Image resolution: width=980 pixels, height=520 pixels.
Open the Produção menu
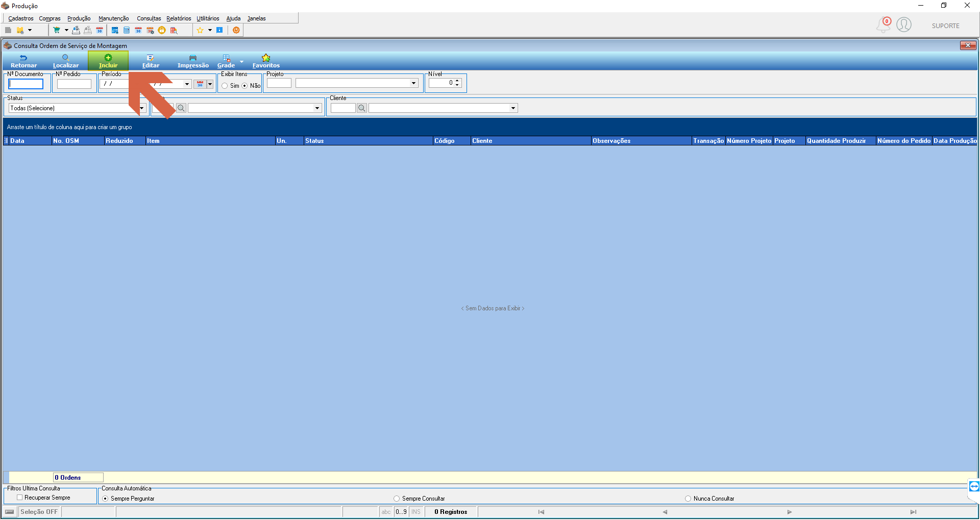tap(79, 18)
